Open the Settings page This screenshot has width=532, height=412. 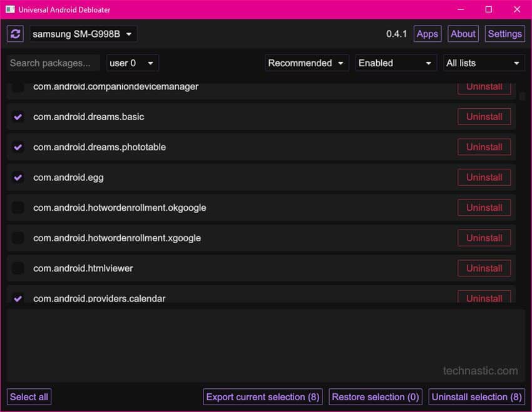[504, 34]
